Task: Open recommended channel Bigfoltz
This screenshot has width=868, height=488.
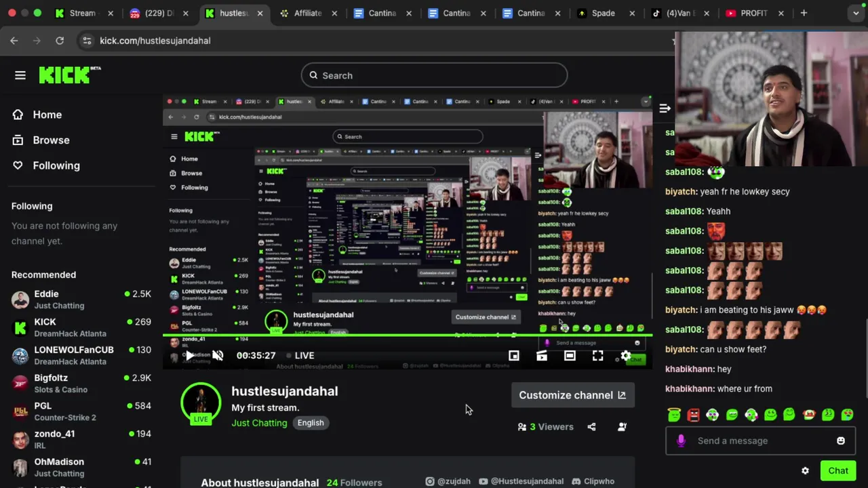Action: point(81,383)
